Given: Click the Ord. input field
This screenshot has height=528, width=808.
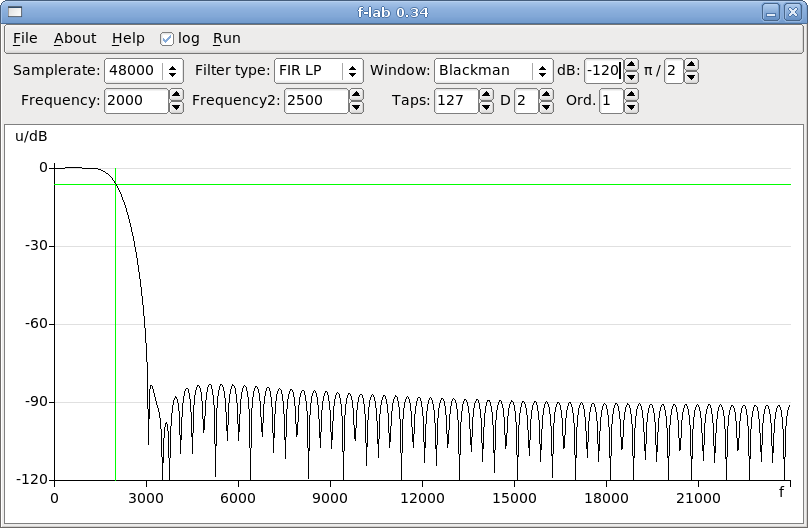Looking at the screenshot, I should click(611, 100).
